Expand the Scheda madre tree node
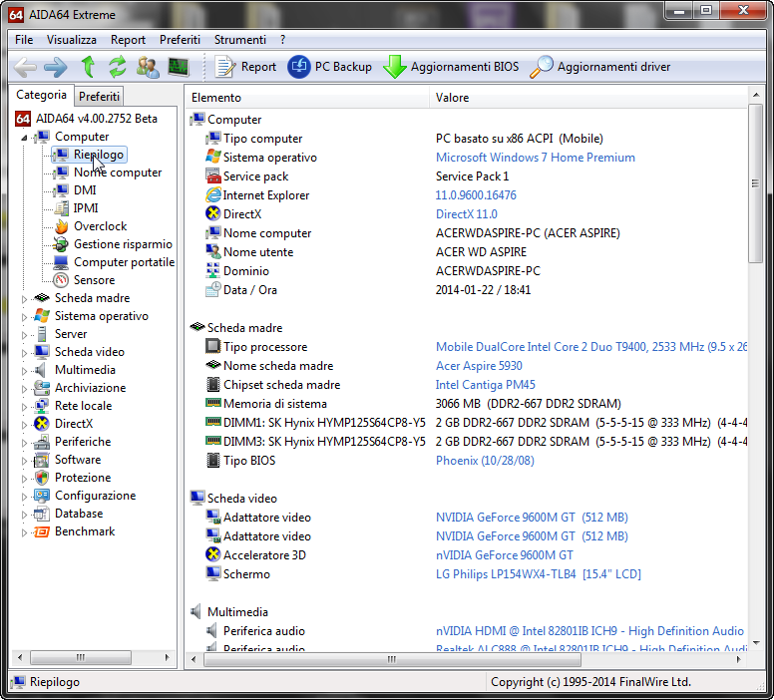The image size is (774, 700). (24, 299)
